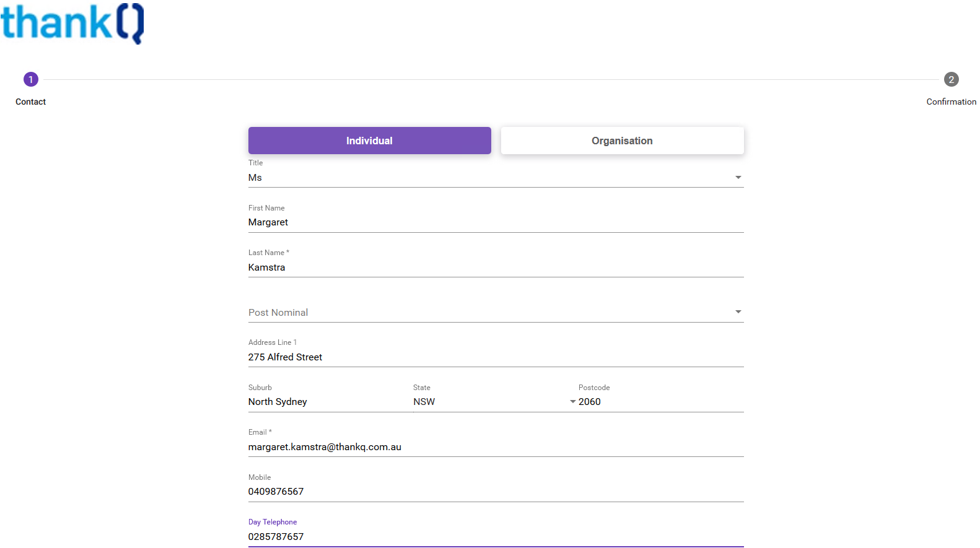Select the Individual contact type
Viewport: 980px width, 548px height.
pyautogui.click(x=369, y=141)
